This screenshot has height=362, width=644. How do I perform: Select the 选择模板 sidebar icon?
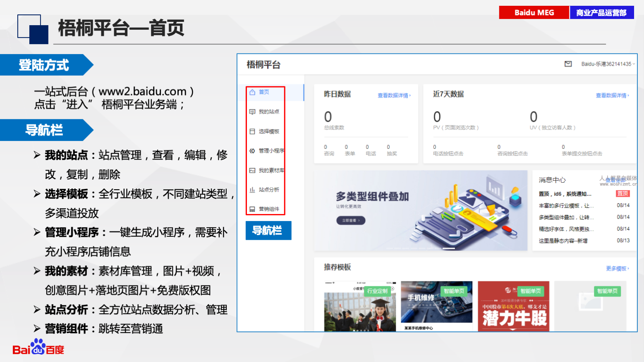252,131
